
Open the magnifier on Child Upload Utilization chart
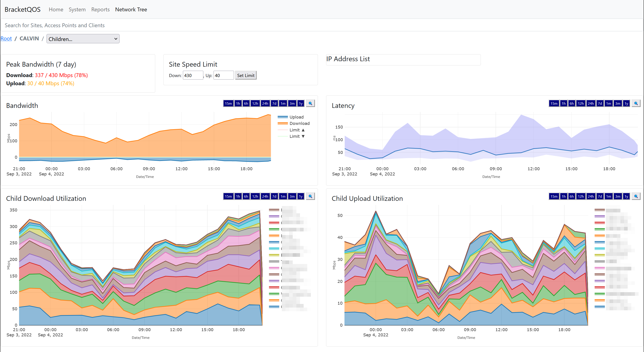(x=636, y=196)
